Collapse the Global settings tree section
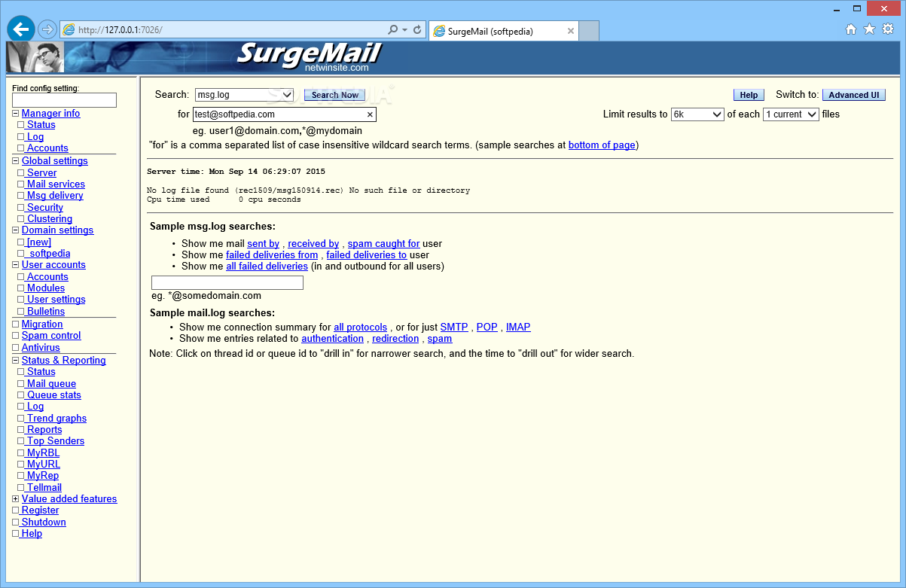906x588 pixels. pos(15,161)
